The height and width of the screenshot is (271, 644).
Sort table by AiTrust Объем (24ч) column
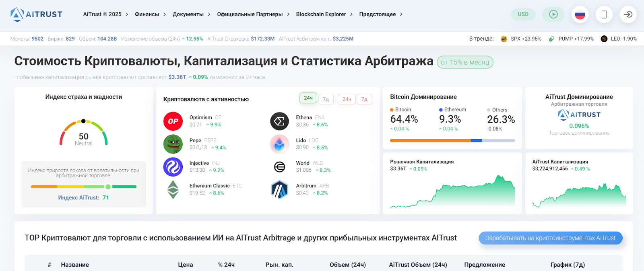point(418,265)
